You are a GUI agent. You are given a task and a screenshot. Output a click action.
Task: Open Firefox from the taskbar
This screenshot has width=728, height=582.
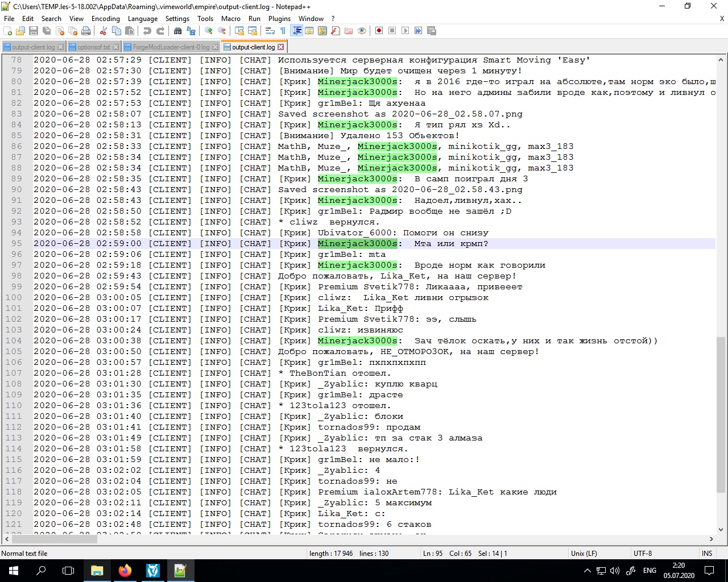(x=125, y=571)
